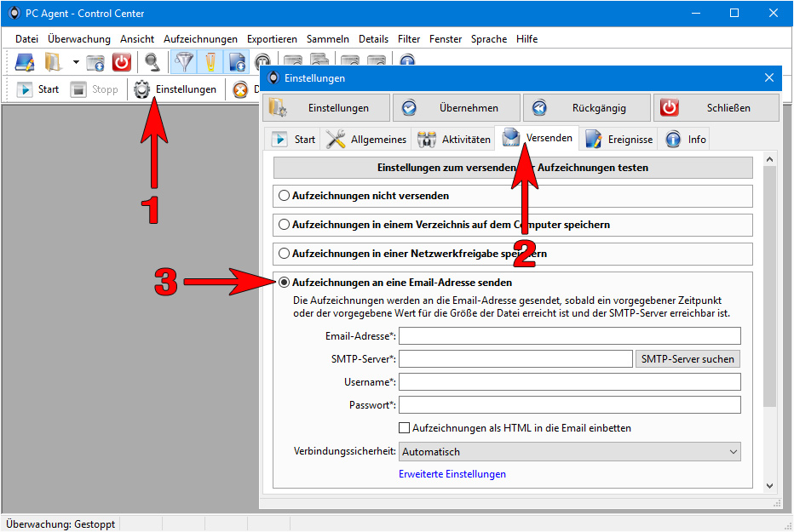Open the 'Erweiterte Einstellungen' link

pyautogui.click(x=452, y=474)
